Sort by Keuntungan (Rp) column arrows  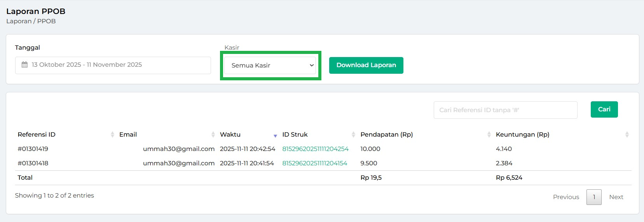point(627,135)
